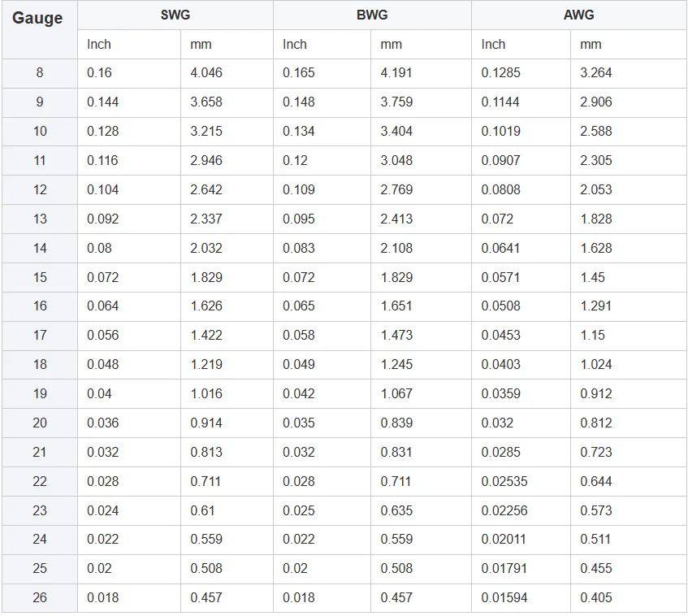
Task: Select the 0.839 mm BWG cell
Action: (396, 423)
